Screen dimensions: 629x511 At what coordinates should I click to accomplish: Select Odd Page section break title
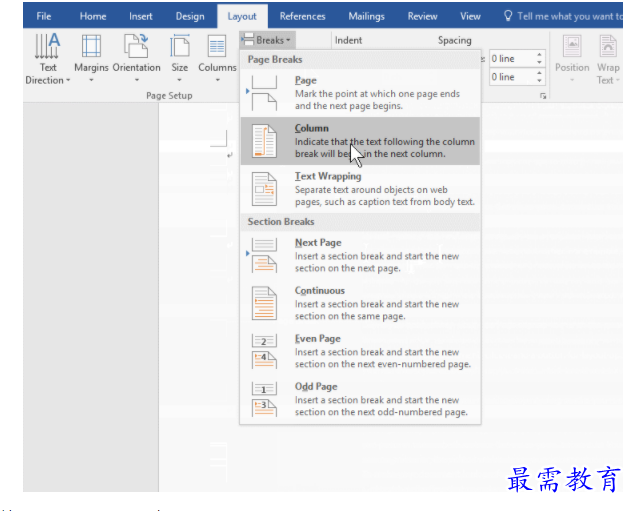tap(316, 386)
